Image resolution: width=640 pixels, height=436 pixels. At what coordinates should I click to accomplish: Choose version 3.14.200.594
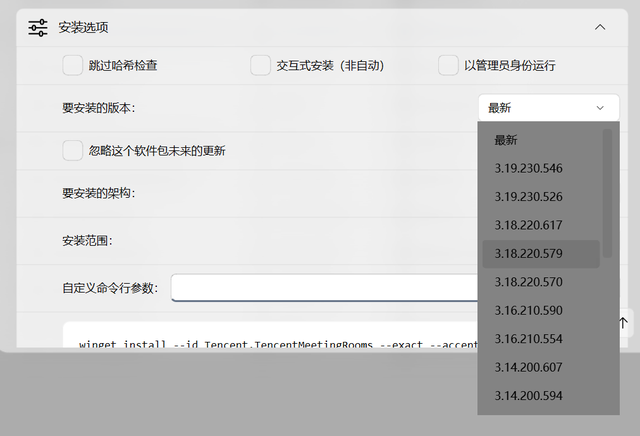(541, 396)
